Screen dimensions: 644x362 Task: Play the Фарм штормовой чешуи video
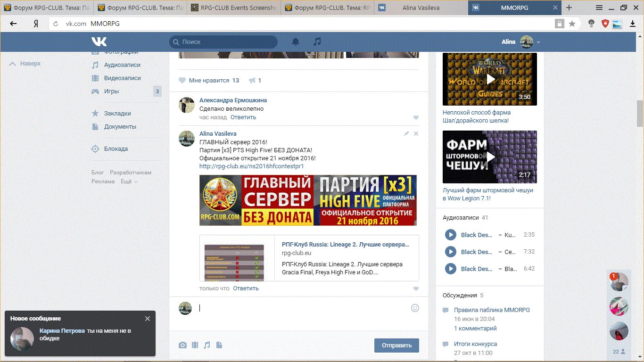[x=490, y=157]
